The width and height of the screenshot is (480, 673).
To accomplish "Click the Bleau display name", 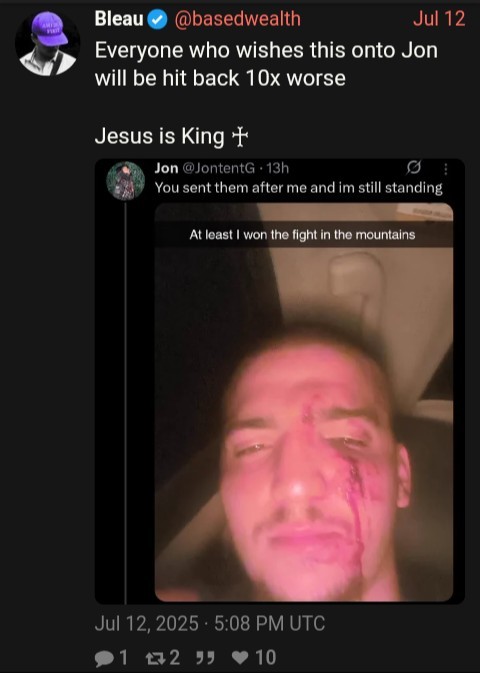I will click(x=119, y=19).
